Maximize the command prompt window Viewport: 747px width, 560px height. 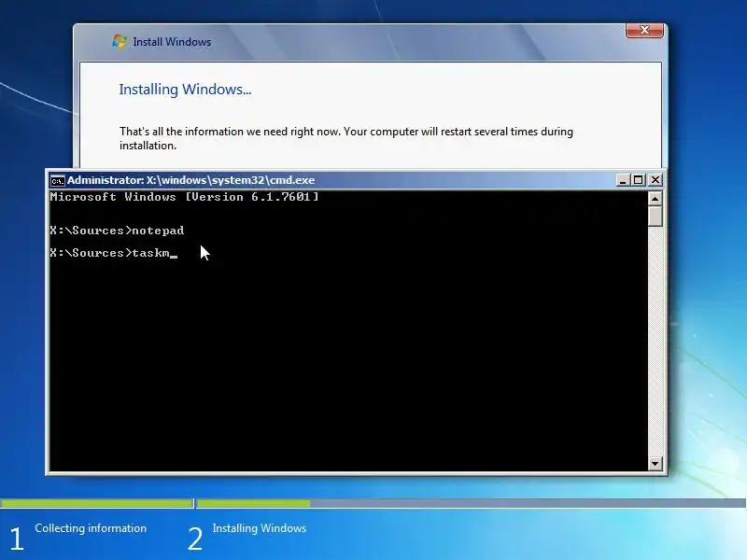coord(639,180)
